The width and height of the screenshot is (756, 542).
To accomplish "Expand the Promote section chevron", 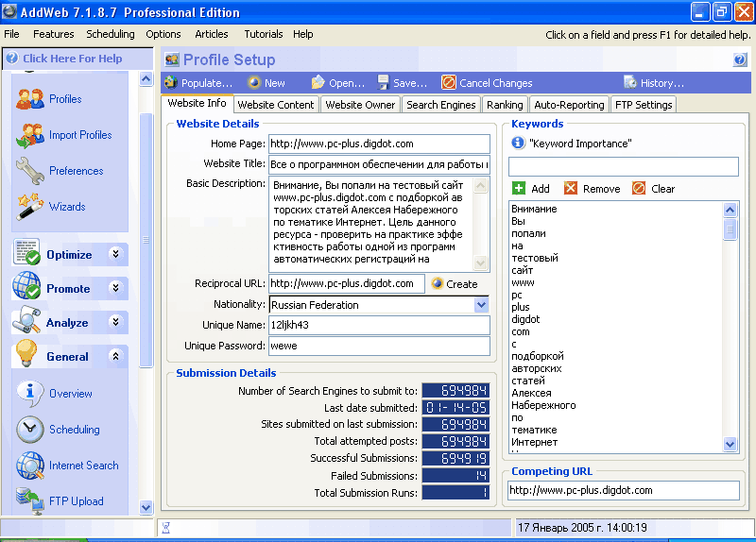I will click(115, 288).
